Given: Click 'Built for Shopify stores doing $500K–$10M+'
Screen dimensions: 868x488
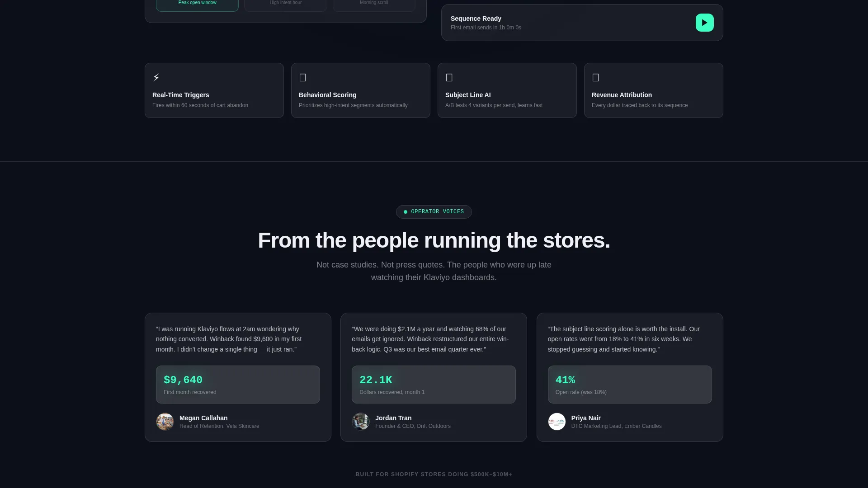Looking at the screenshot, I should pos(434,474).
